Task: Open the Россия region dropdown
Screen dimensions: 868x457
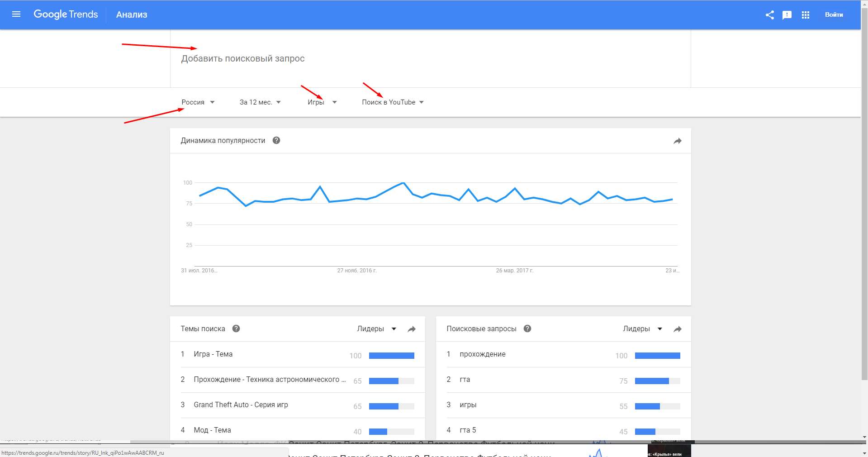Action: 198,102
